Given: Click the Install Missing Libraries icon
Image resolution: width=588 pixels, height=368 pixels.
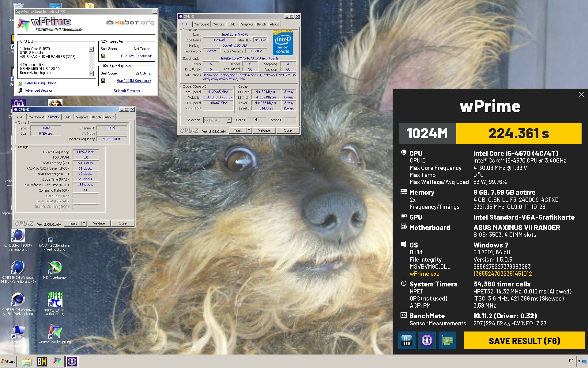Looking at the screenshot, I should pyautogui.click(x=20, y=83).
